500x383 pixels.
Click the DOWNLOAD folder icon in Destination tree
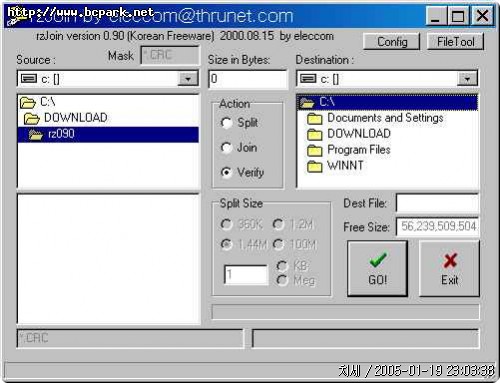pyautogui.click(x=315, y=134)
